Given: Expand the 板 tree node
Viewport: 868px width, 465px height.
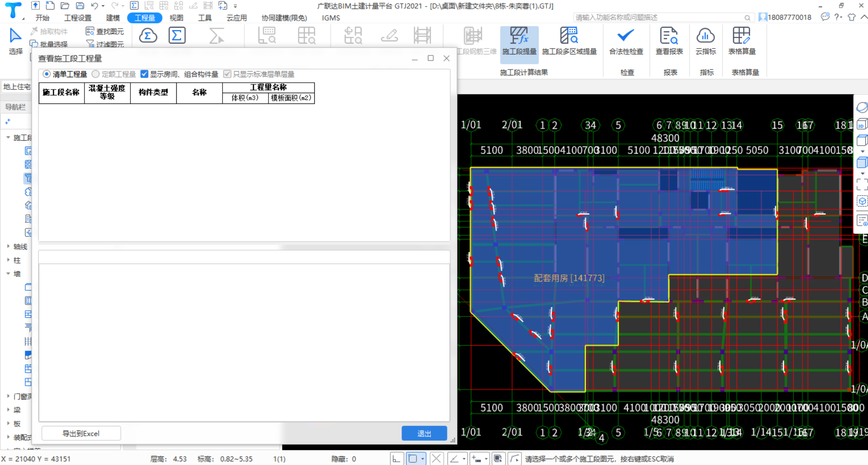Looking at the screenshot, I should (8, 424).
